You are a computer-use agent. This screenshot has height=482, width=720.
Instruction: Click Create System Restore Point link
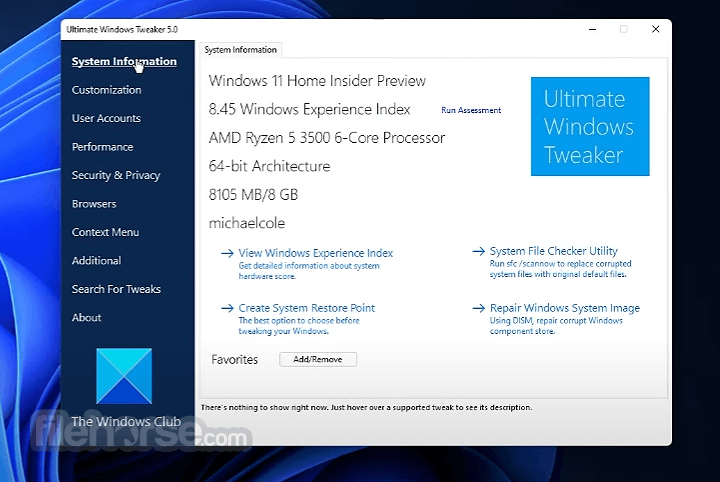tap(306, 308)
